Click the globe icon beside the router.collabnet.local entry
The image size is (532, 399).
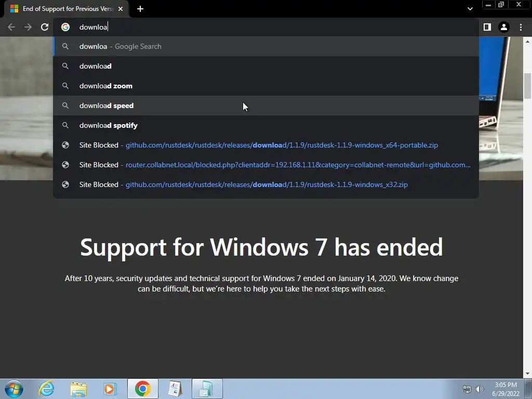[65, 165]
